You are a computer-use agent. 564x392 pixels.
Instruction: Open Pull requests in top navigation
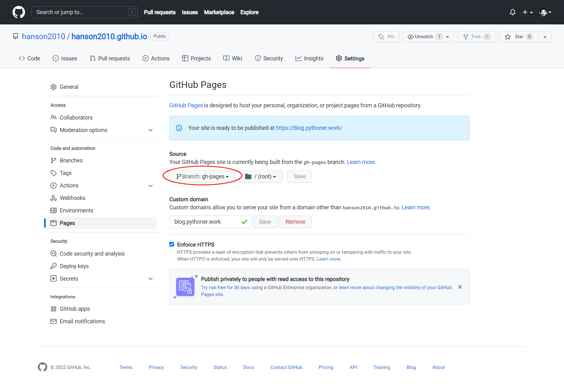coord(160,12)
